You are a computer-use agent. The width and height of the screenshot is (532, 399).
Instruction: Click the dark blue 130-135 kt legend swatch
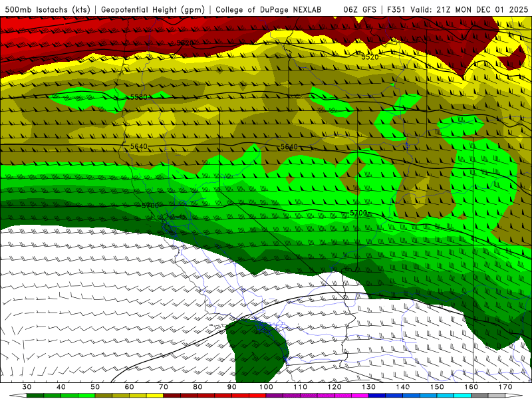point(377,396)
